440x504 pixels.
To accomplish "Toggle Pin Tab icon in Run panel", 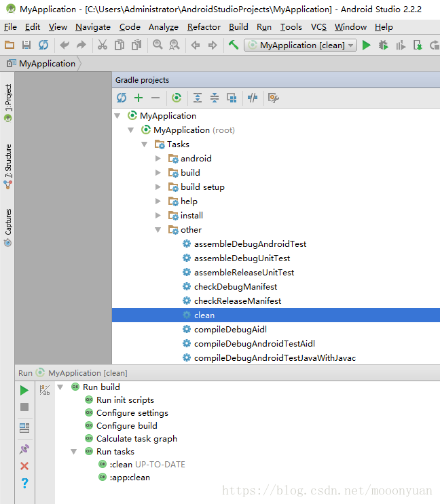I will tap(24, 449).
